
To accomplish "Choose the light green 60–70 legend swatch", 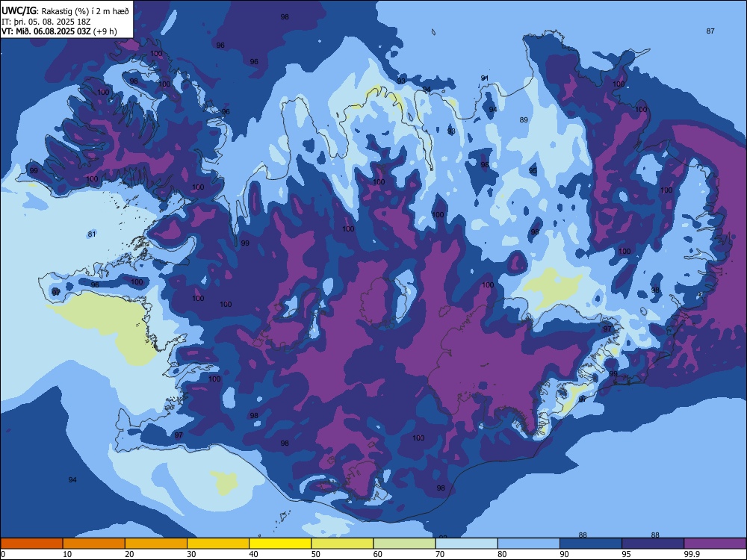I will 404,544.
